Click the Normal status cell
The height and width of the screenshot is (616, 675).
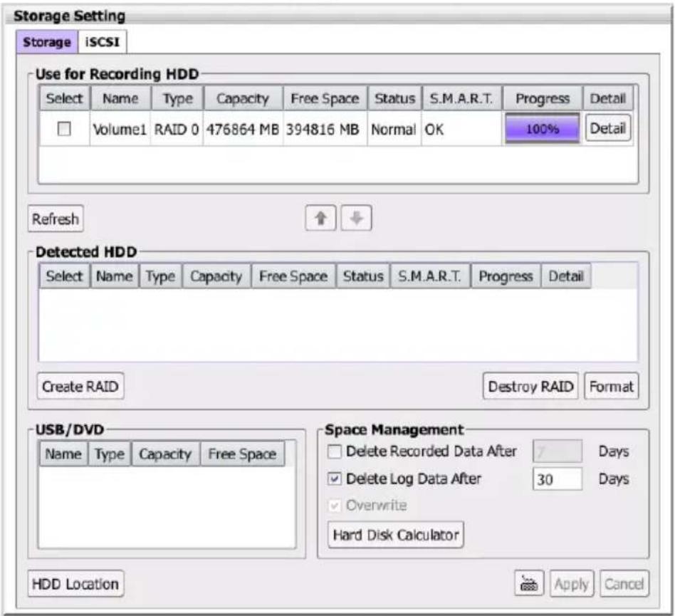(x=394, y=129)
